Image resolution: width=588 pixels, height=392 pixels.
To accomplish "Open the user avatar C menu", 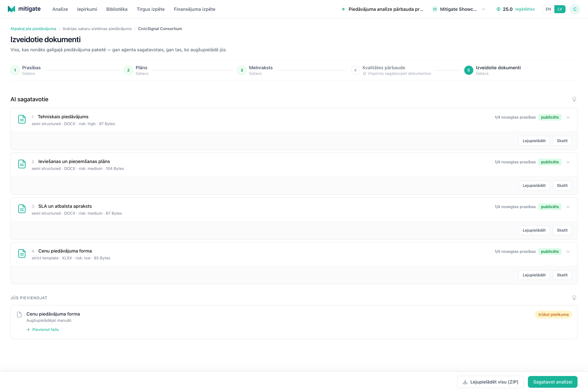I will [x=575, y=9].
